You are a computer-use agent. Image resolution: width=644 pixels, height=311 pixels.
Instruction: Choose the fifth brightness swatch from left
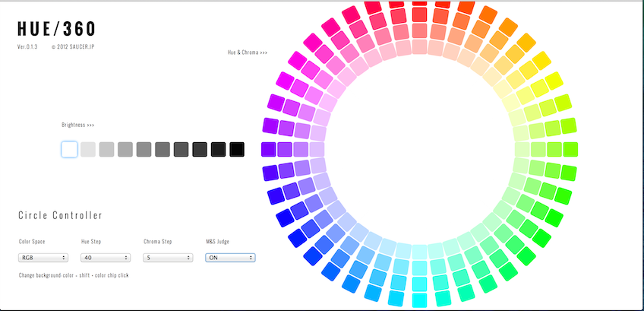coord(144,149)
